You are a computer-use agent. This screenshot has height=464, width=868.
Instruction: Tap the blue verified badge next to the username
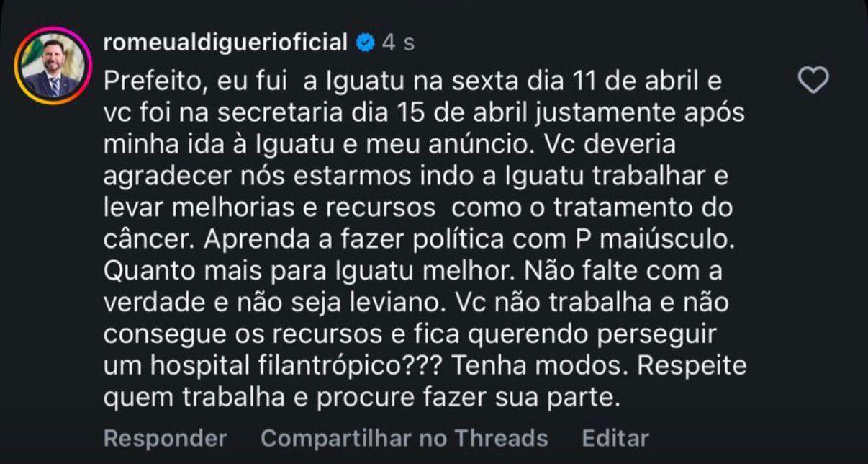coord(366,43)
